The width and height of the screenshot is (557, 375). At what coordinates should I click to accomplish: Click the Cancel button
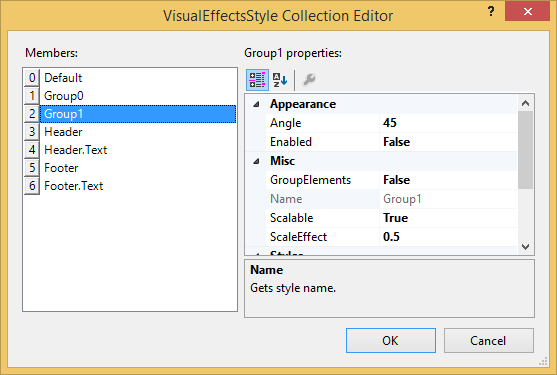pos(488,341)
